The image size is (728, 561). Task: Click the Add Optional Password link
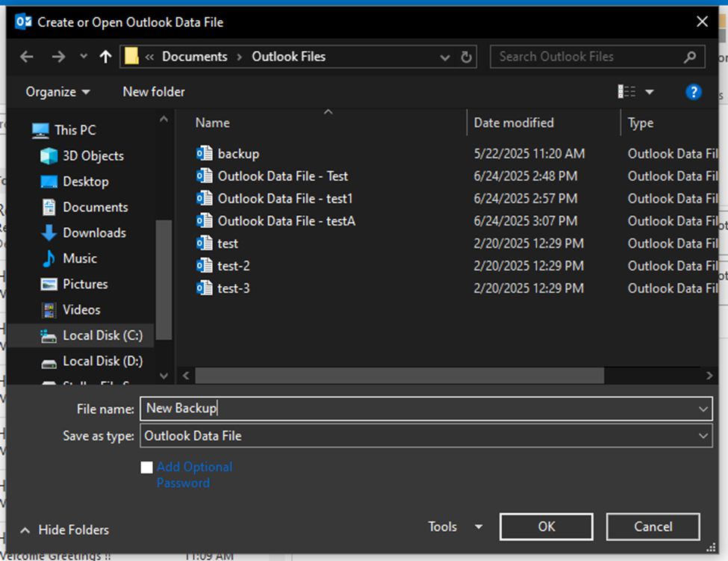click(x=195, y=474)
